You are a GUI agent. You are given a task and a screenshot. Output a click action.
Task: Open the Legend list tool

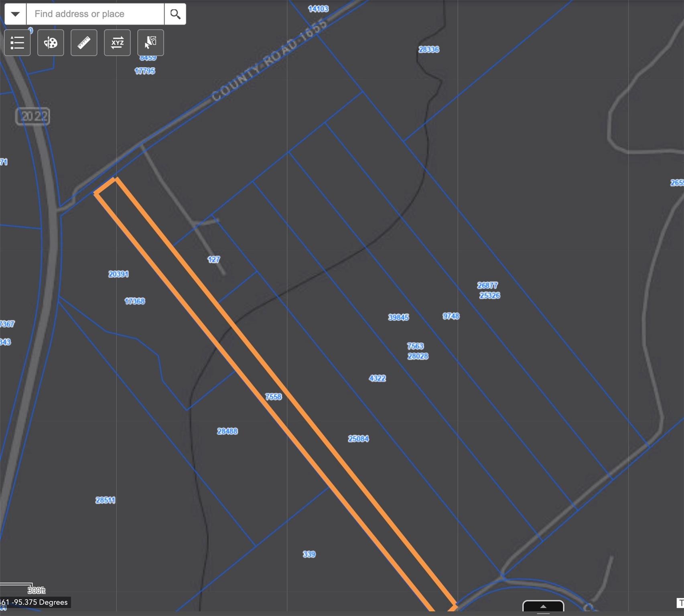click(x=17, y=43)
